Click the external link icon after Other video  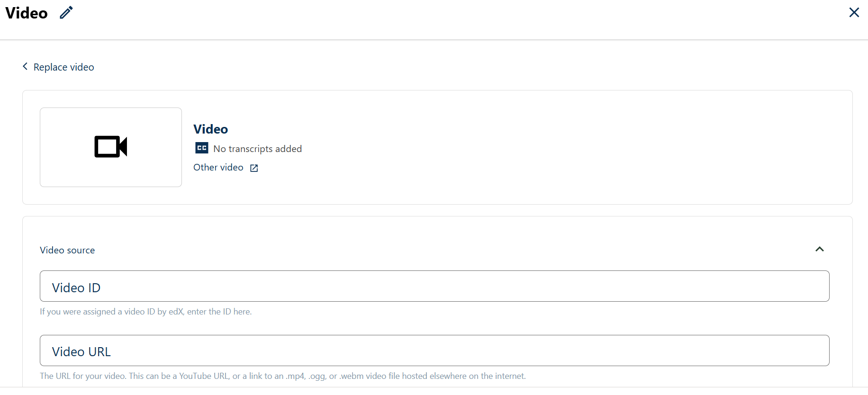[x=254, y=168]
